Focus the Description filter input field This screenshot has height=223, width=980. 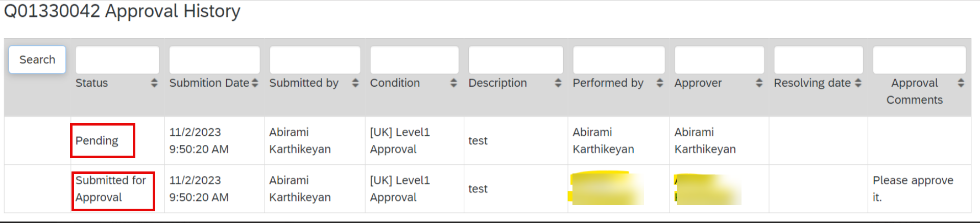(x=516, y=60)
